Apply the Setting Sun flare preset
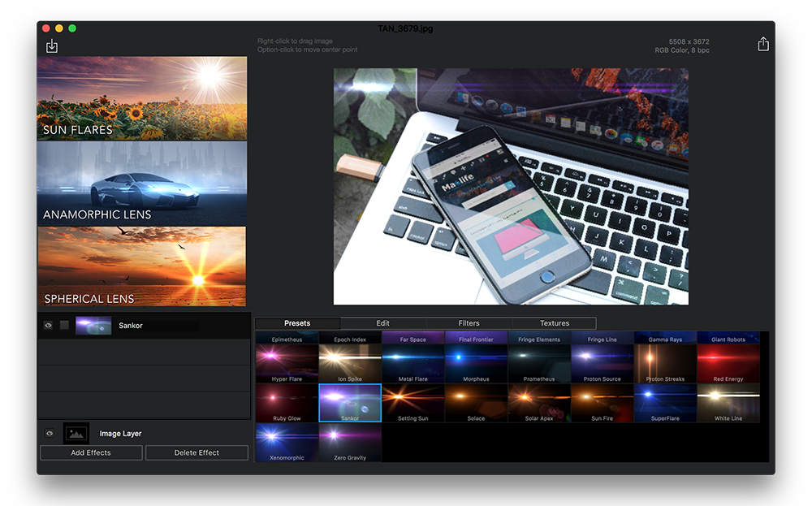812x506 pixels. click(x=413, y=402)
